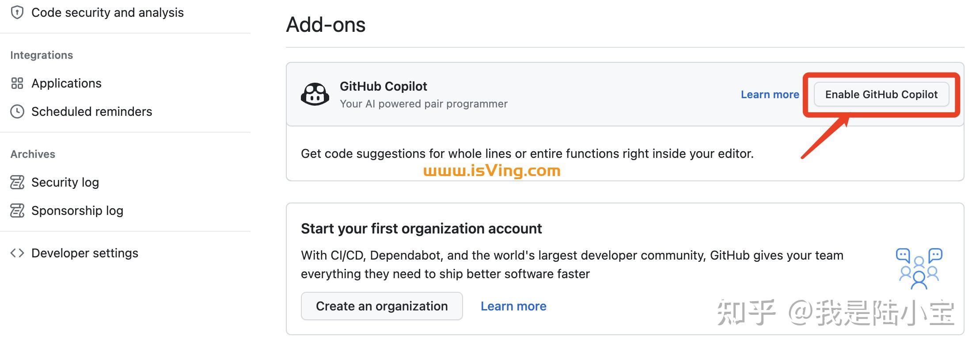Go to the Security log page

[x=65, y=182]
